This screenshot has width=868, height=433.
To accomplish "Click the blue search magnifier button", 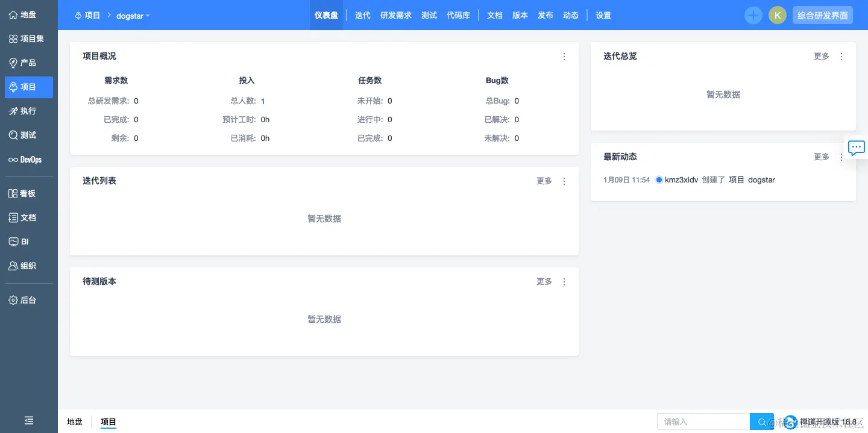I will click(x=762, y=422).
